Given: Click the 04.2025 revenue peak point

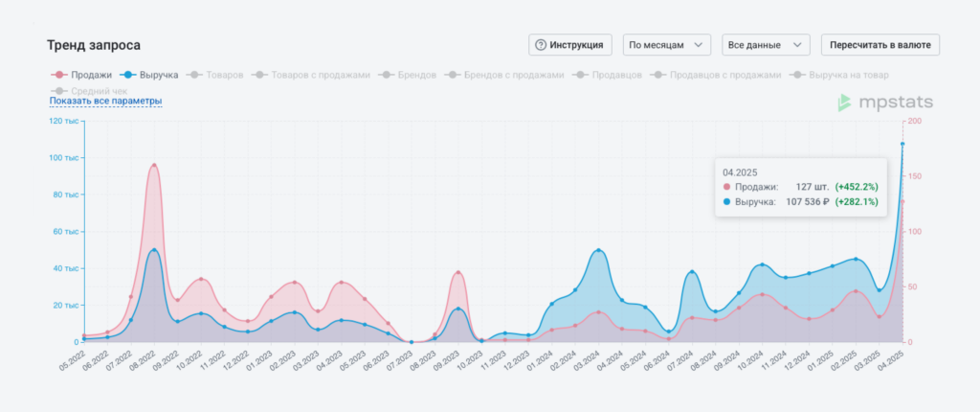Looking at the screenshot, I should pos(902,144).
